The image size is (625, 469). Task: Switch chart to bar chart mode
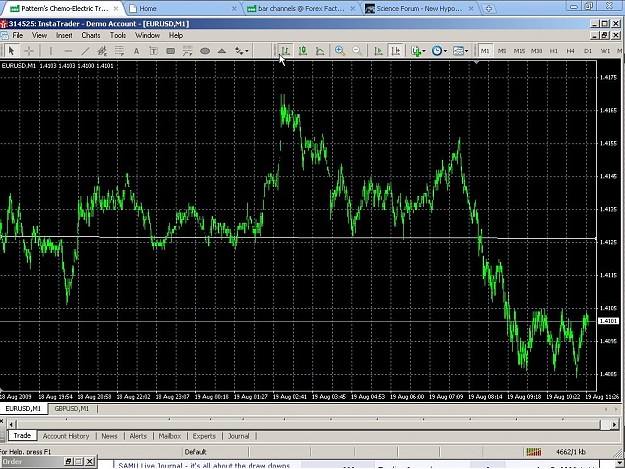285,51
